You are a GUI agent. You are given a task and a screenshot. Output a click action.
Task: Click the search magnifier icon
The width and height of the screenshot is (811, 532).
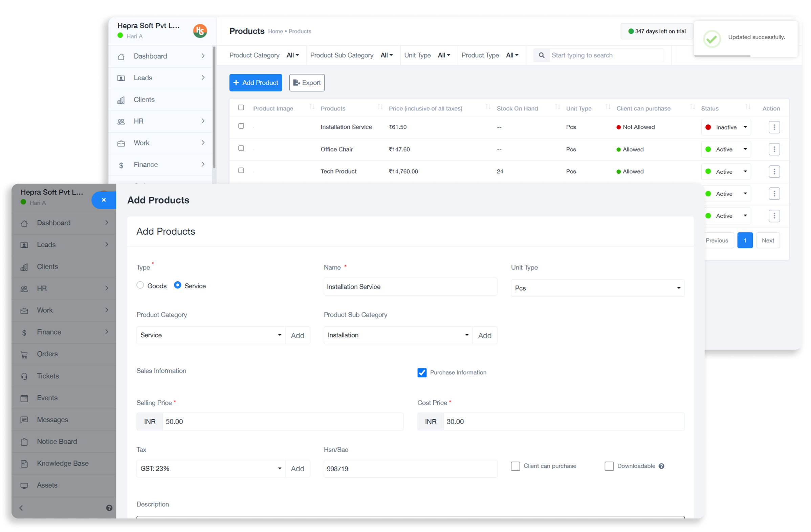(x=541, y=55)
